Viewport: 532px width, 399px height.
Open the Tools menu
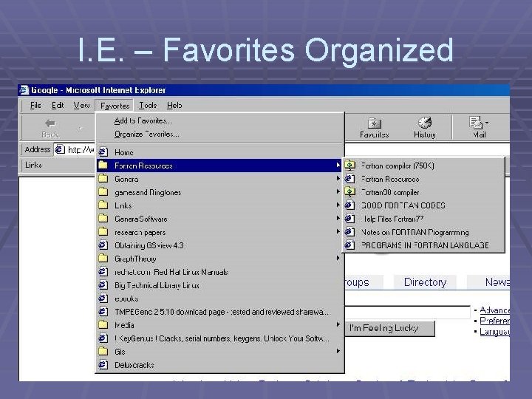(148, 106)
